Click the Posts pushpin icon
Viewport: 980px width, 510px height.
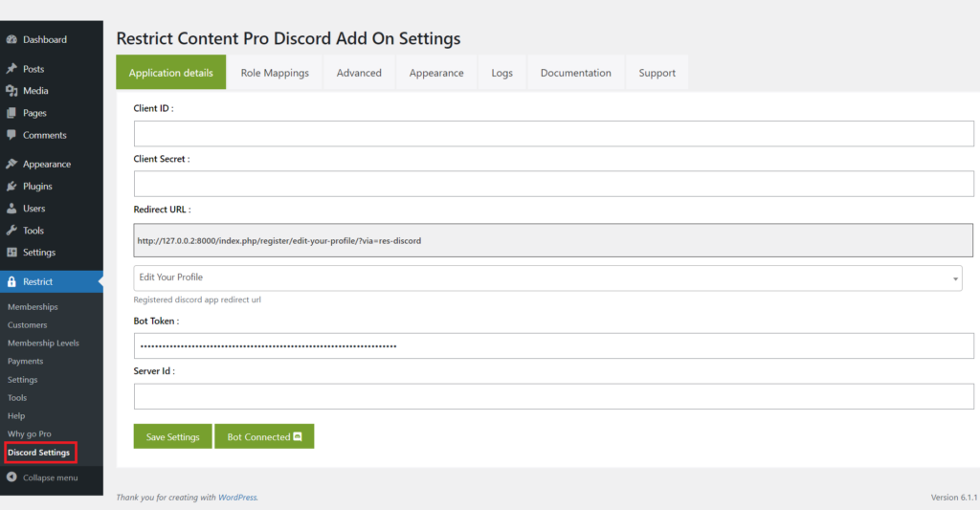[11, 69]
